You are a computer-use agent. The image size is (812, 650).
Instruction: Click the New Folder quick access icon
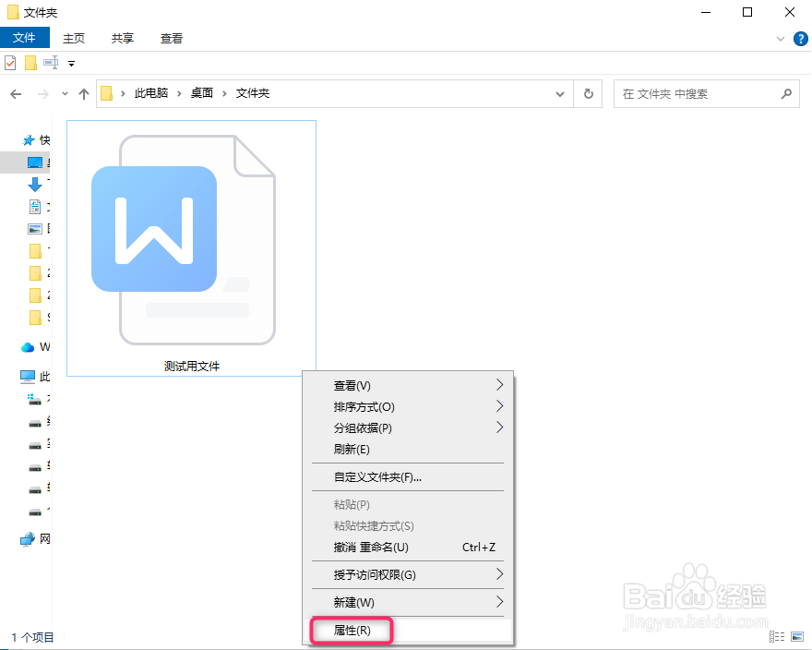(30, 63)
